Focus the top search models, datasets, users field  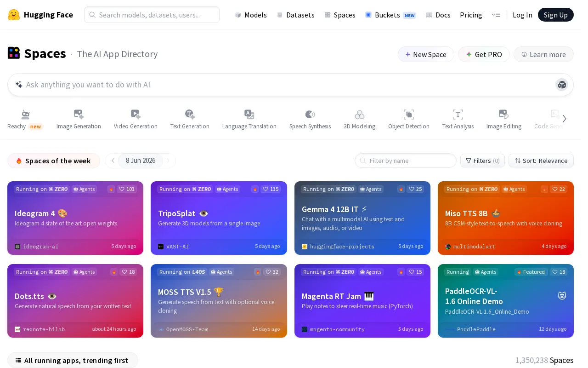[x=152, y=15]
